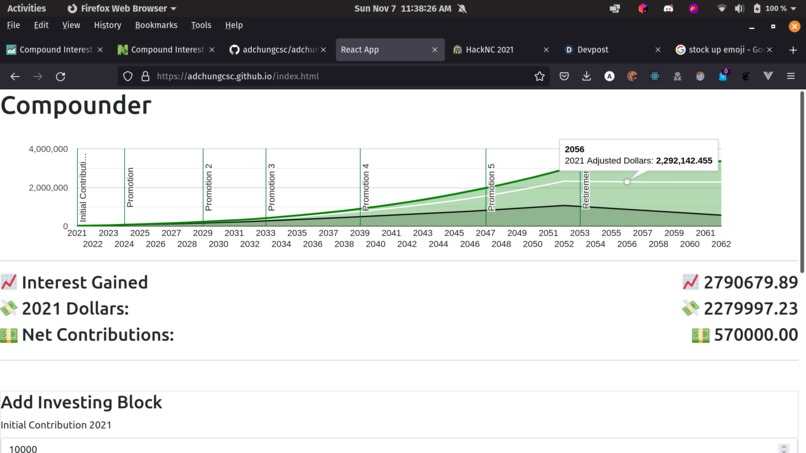Switch to the adchungcsc GitHub tab
806x453 pixels.
pos(278,50)
